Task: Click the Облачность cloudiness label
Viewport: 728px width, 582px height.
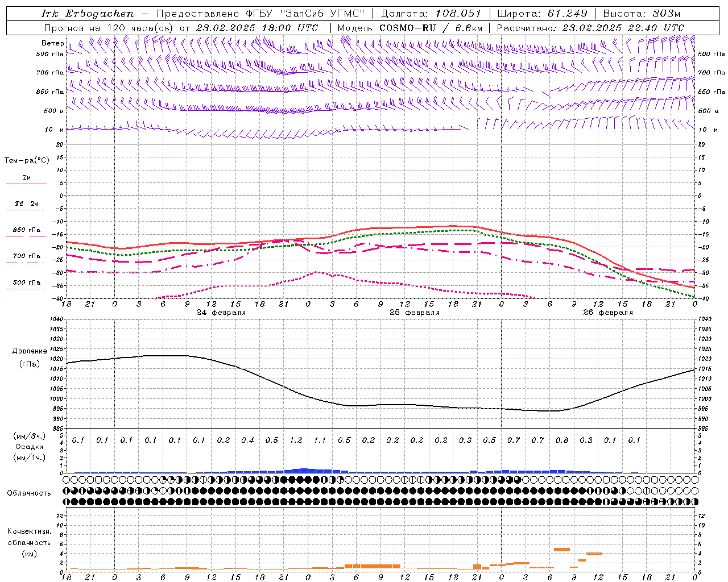Action: 29,493
